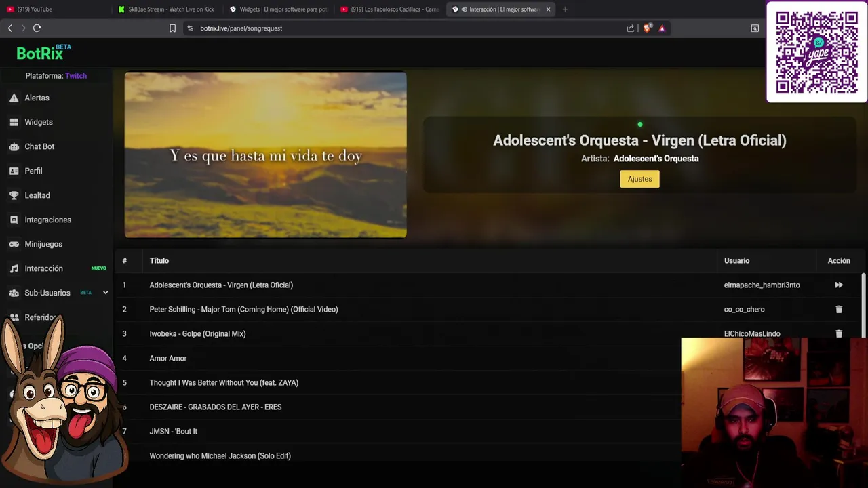868x488 pixels.
Task: Click the song video thumbnail
Action: tap(266, 155)
